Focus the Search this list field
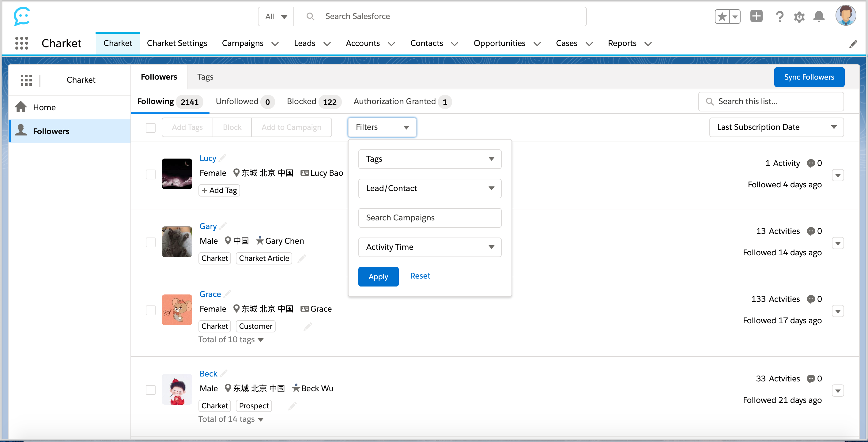 tap(771, 102)
